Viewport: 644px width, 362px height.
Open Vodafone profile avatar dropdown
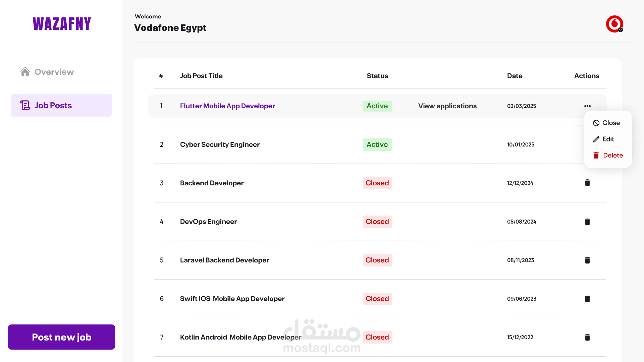[614, 24]
